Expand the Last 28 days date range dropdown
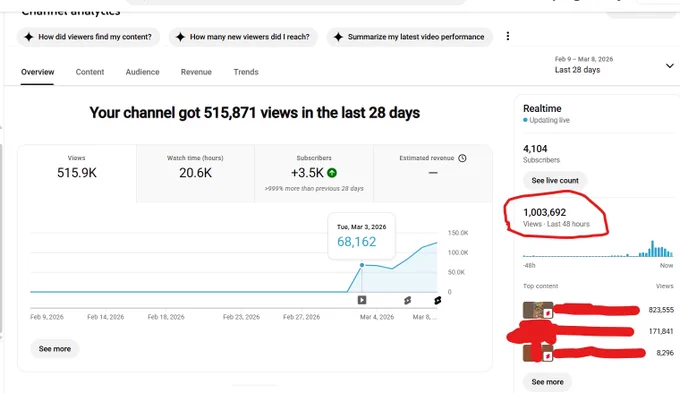 tap(614, 65)
